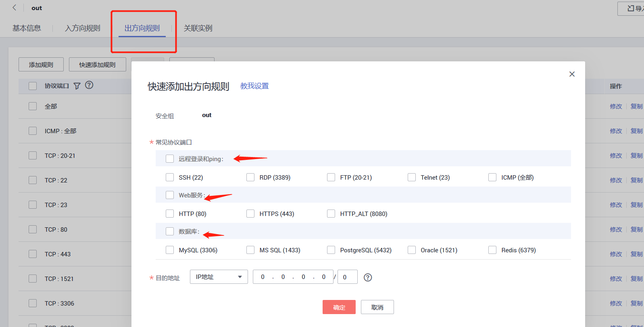Click the fourth octet of destination IP
The height and width of the screenshot is (327, 644).
(x=324, y=277)
